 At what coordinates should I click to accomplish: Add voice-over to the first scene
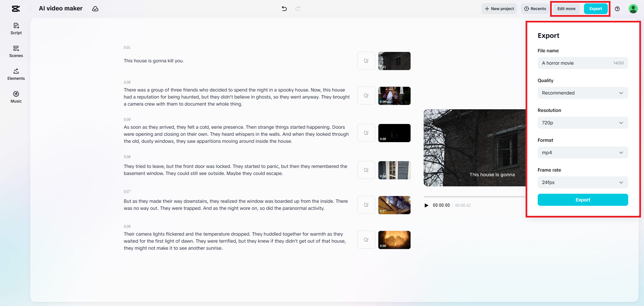click(366, 61)
